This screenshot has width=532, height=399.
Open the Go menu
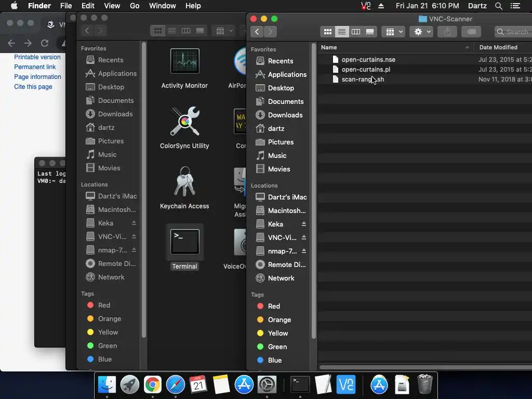[135, 6]
